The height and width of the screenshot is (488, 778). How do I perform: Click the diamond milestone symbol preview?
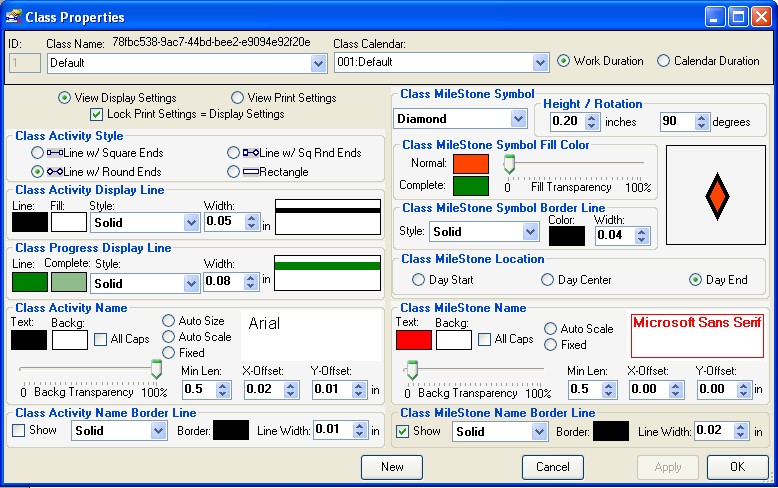point(714,195)
